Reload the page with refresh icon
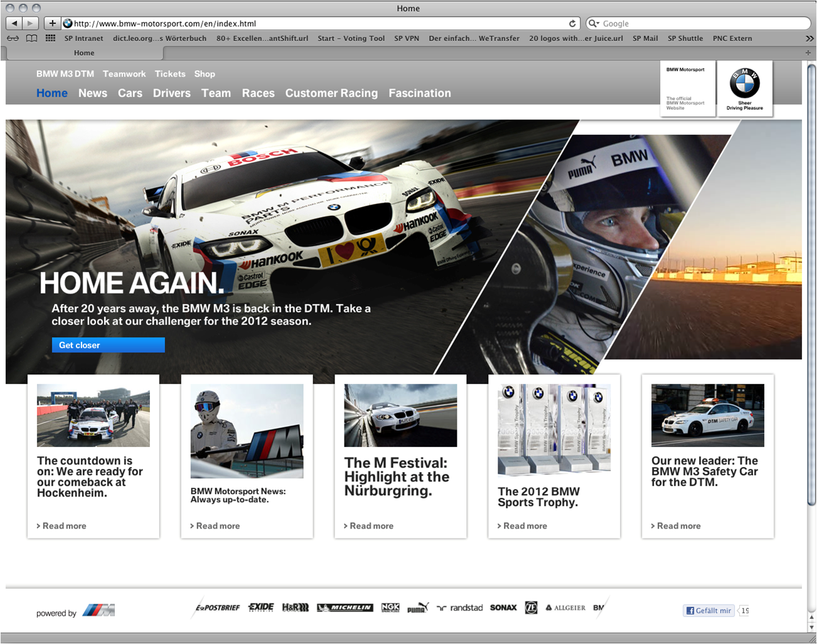 [x=572, y=24]
